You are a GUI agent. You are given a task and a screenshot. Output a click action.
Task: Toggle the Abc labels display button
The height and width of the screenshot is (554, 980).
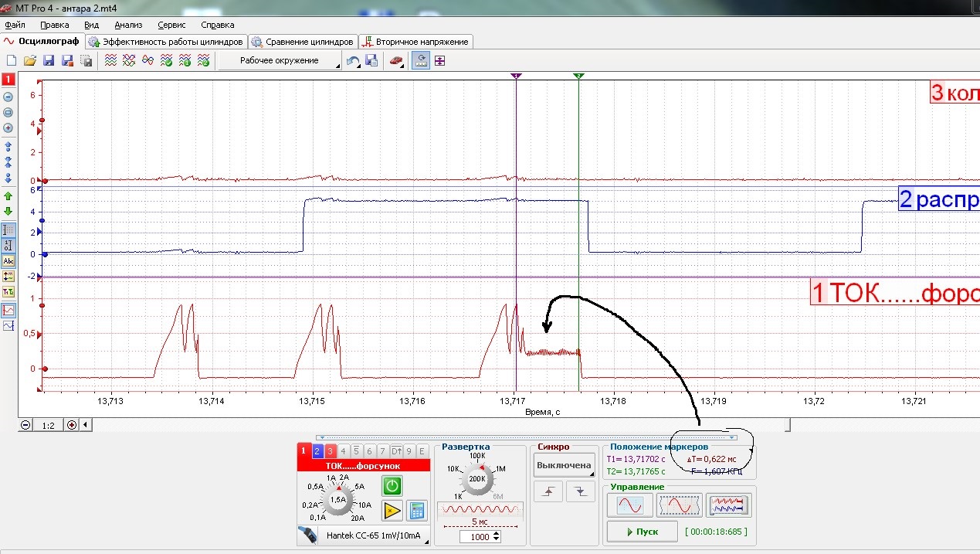click(x=8, y=260)
